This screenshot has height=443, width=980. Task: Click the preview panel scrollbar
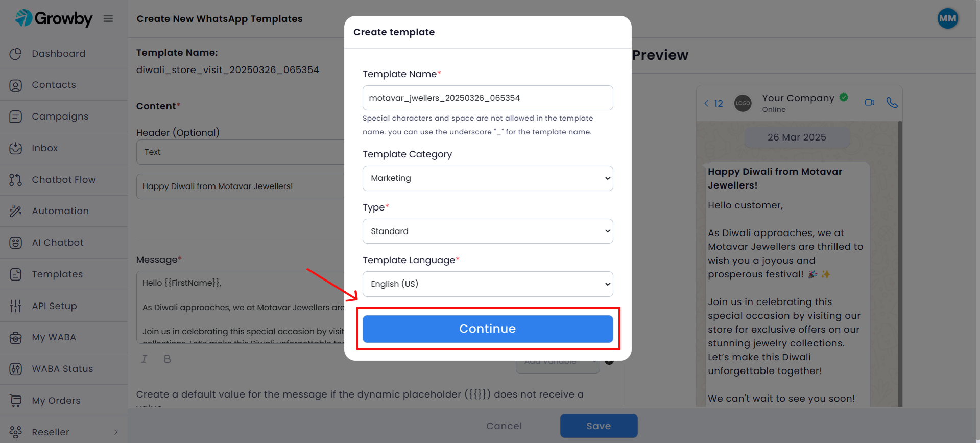[x=900, y=264]
